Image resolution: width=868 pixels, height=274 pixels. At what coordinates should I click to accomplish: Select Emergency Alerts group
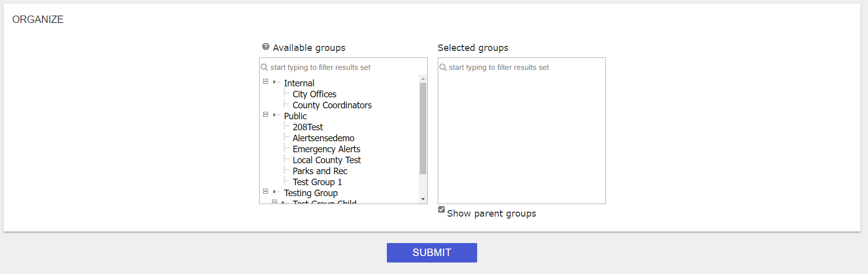(326, 149)
